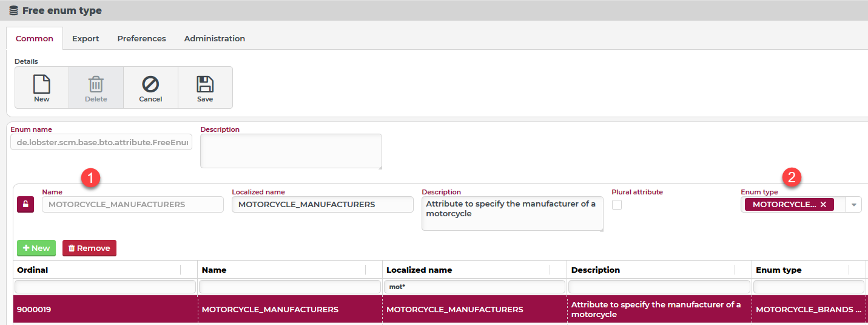Click the Localized name input for MOTORCYCLE_MANUFACTURERS
The width and height of the screenshot is (868, 325).
[322, 205]
